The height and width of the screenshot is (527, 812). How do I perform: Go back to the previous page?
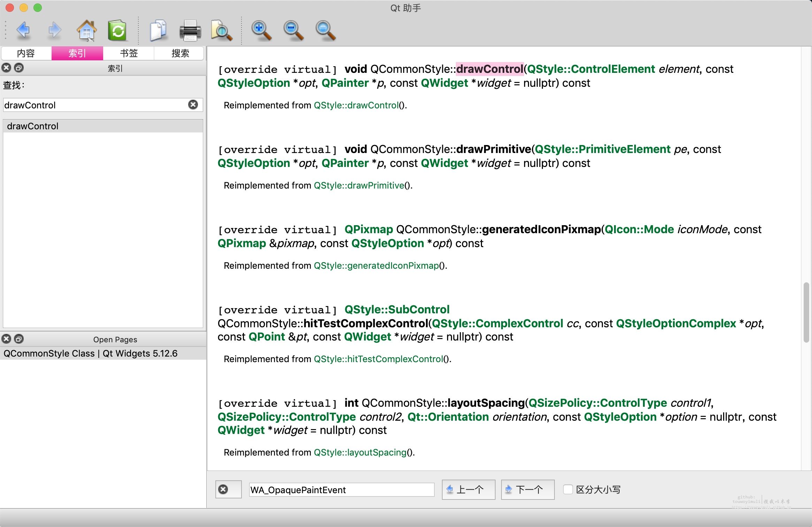point(23,30)
